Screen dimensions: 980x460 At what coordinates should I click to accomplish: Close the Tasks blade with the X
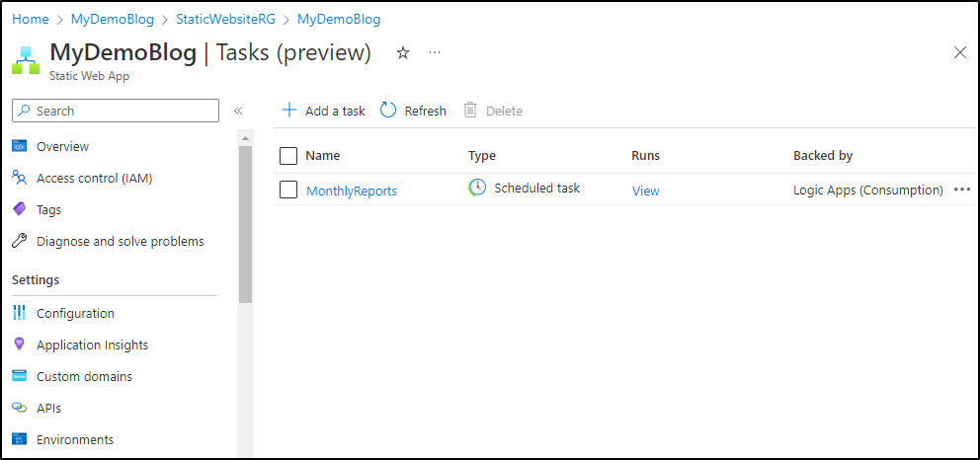pyautogui.click(x=960, y=53)
